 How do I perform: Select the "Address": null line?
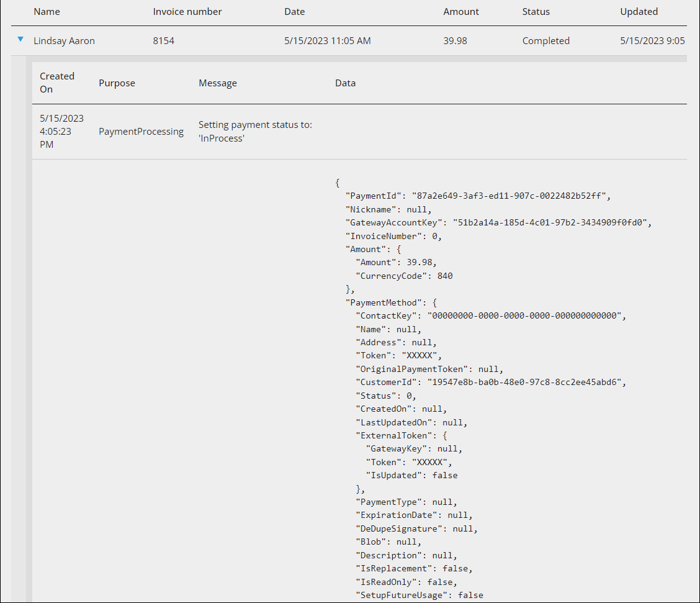point(396,342)
